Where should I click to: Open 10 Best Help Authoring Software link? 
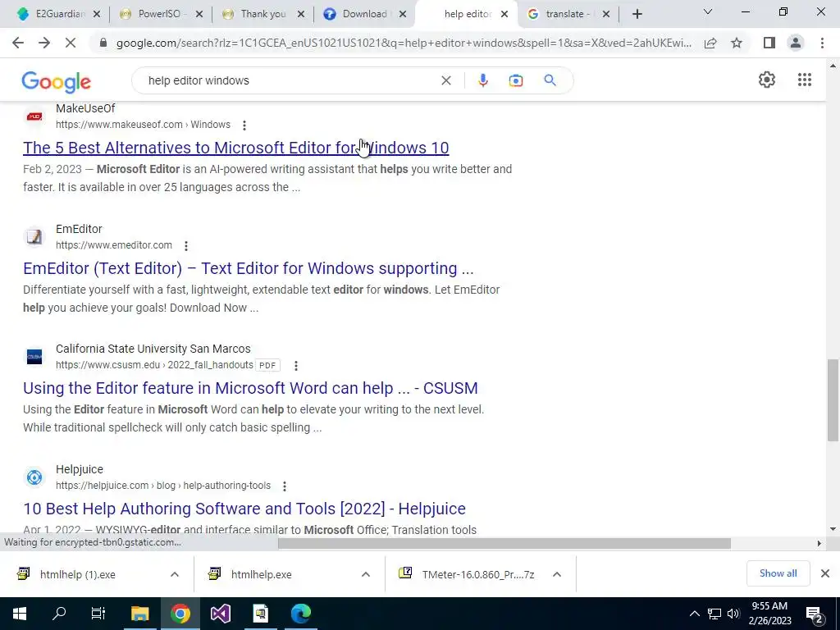(244, 509)
